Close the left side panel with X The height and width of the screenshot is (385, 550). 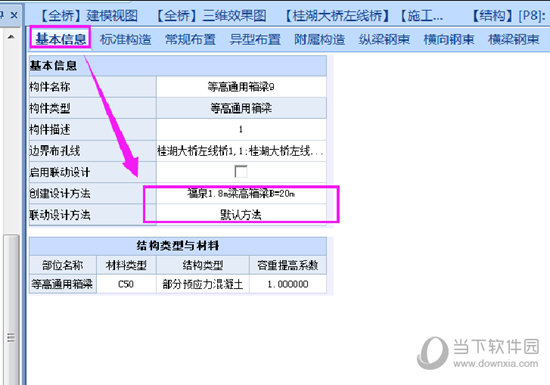[14, 15]
